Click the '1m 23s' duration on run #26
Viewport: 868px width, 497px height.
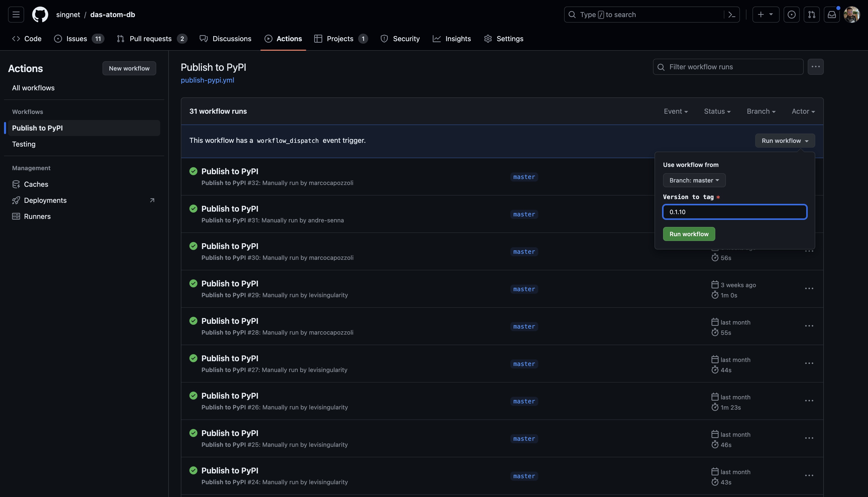point(730,408)
